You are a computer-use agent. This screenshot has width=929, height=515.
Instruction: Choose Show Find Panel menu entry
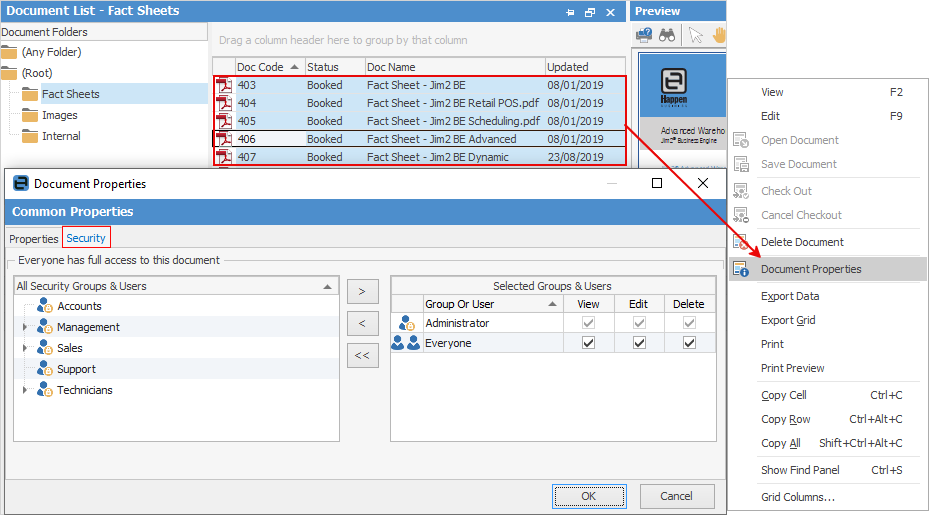(800, 470)
